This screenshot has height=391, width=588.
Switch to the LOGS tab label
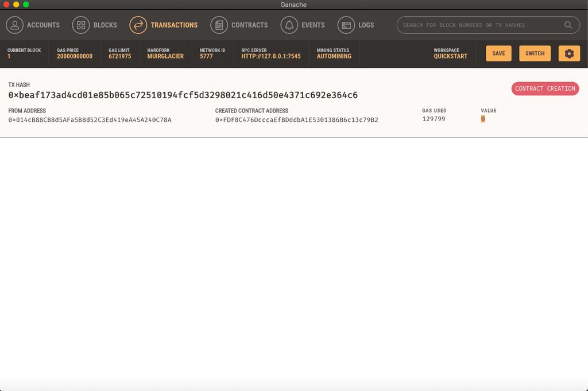pos(366,25)
